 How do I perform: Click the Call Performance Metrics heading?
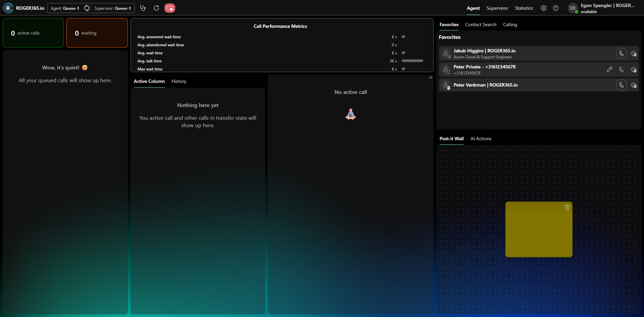coord(280,26)
